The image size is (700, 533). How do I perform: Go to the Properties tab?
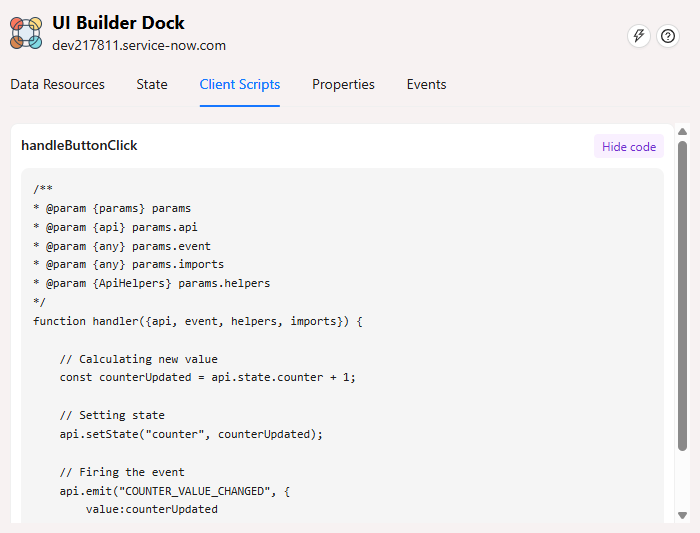pos(343,85)
